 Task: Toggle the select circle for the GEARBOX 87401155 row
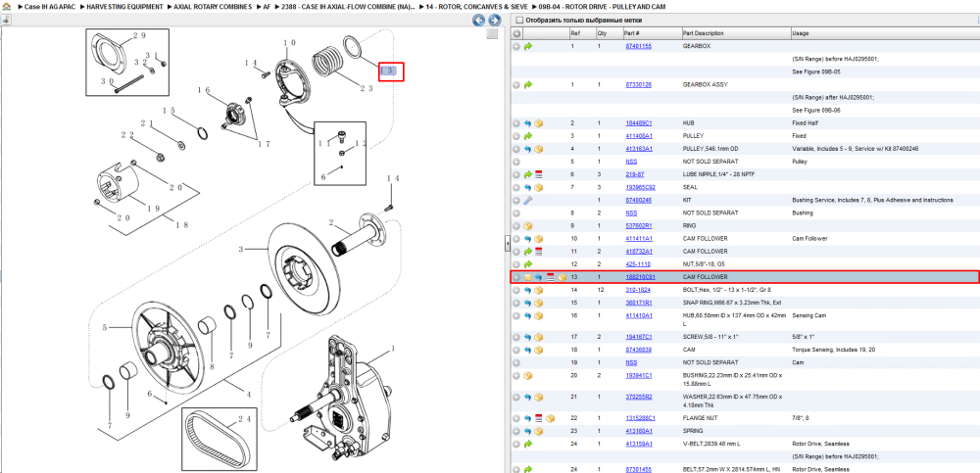[x=516, y=46]
